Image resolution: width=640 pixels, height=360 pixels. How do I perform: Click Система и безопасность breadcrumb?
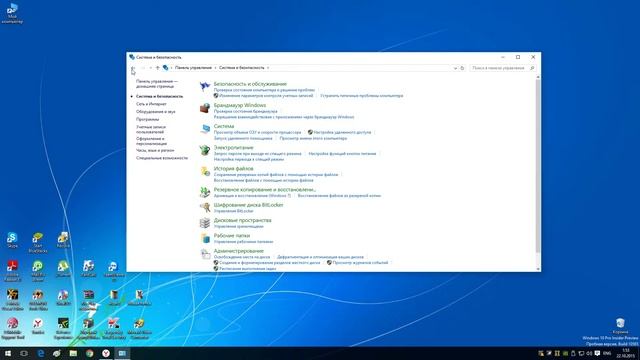click(x=242, y=68)
